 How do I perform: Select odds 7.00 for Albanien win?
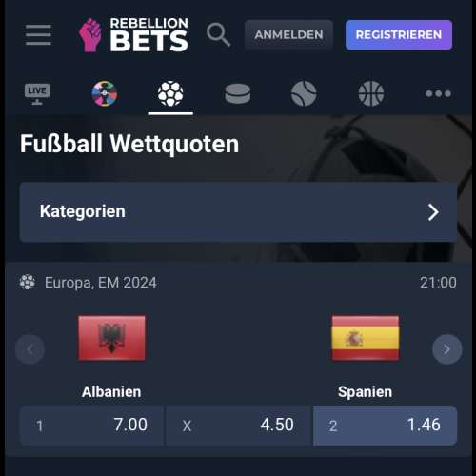(91, 426)
